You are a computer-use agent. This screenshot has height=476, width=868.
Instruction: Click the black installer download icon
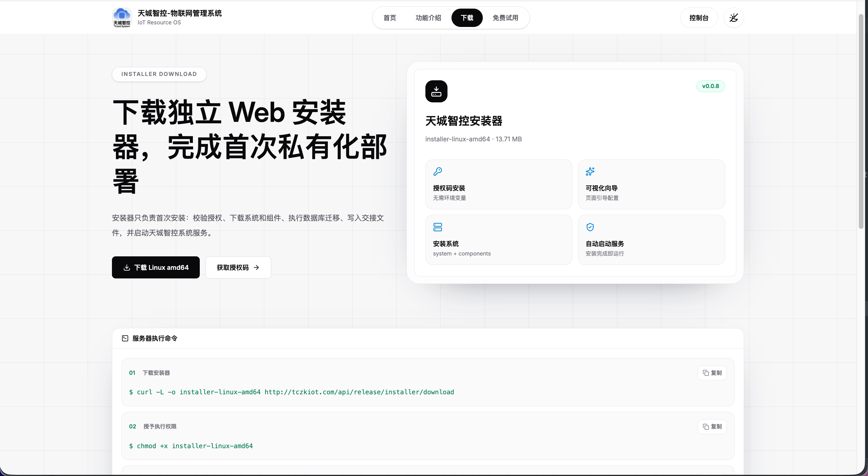[436, 91]
